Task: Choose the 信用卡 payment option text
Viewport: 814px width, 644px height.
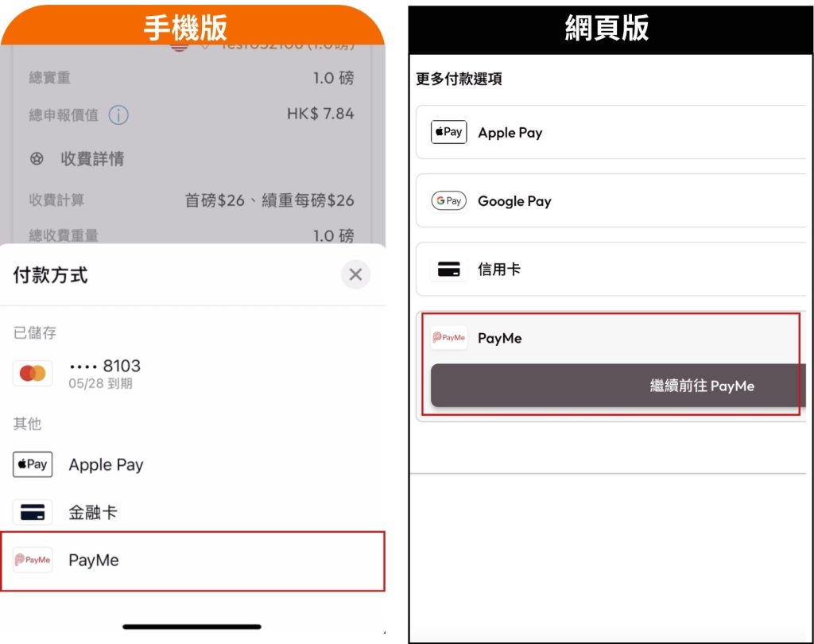Action: click(x=499, y=270)
